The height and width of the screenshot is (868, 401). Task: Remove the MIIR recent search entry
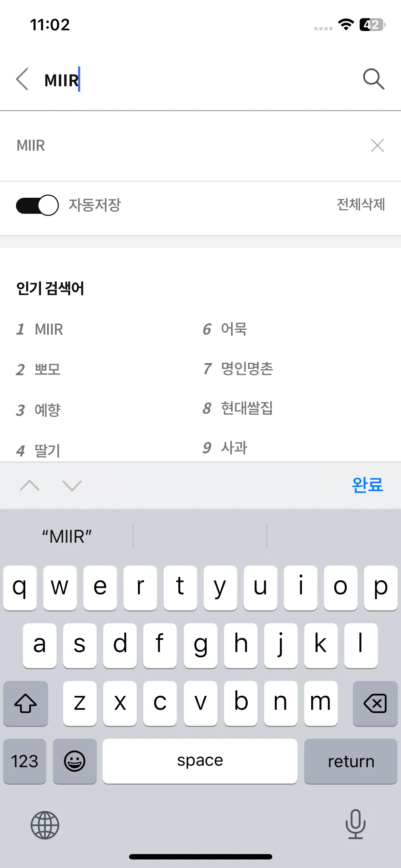click(377, 145)
